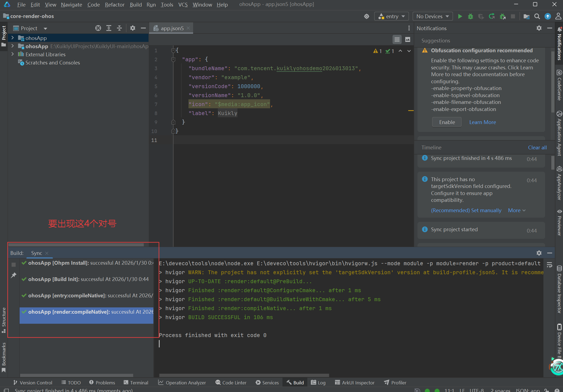The width and height of the screenshot is (563, 392).
Task: Click the Enable obfuscation button
Action: (x=447, y=122)
